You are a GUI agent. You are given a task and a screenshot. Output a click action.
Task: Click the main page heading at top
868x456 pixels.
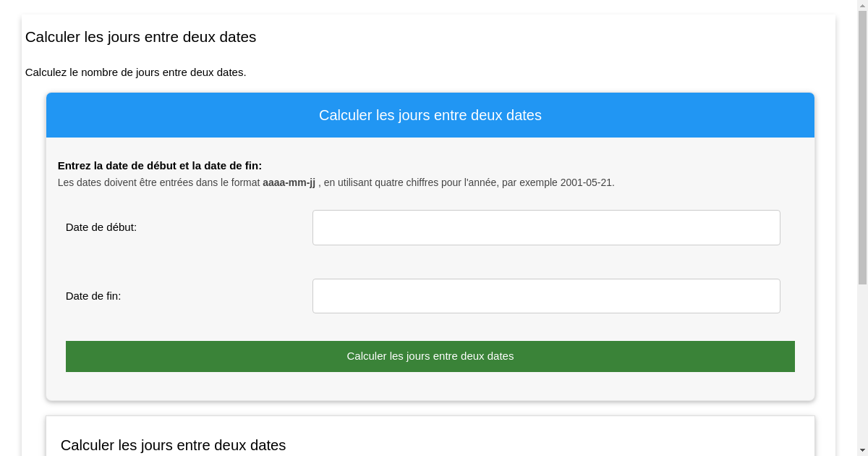140,37
